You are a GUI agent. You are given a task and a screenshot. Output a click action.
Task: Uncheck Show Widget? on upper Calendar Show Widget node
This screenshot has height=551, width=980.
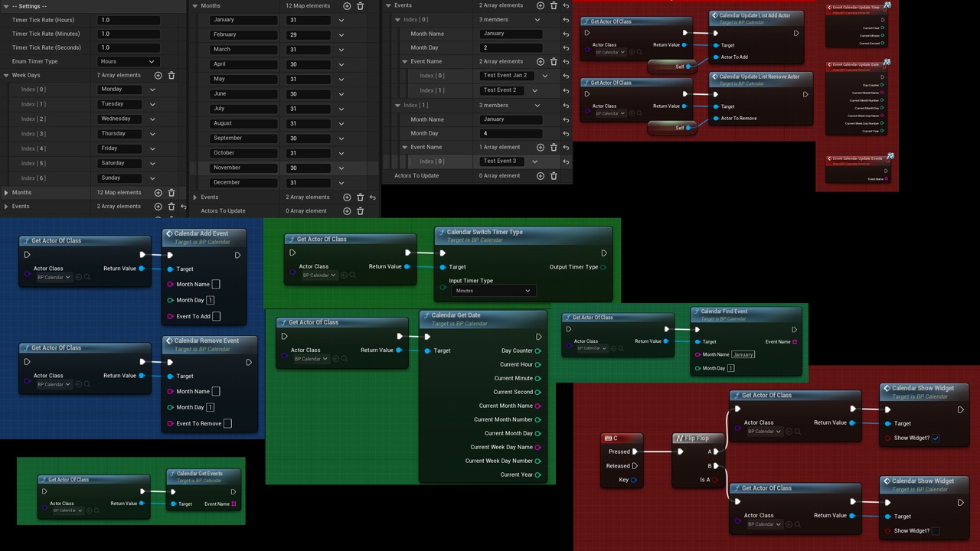(x=936, y=439)
